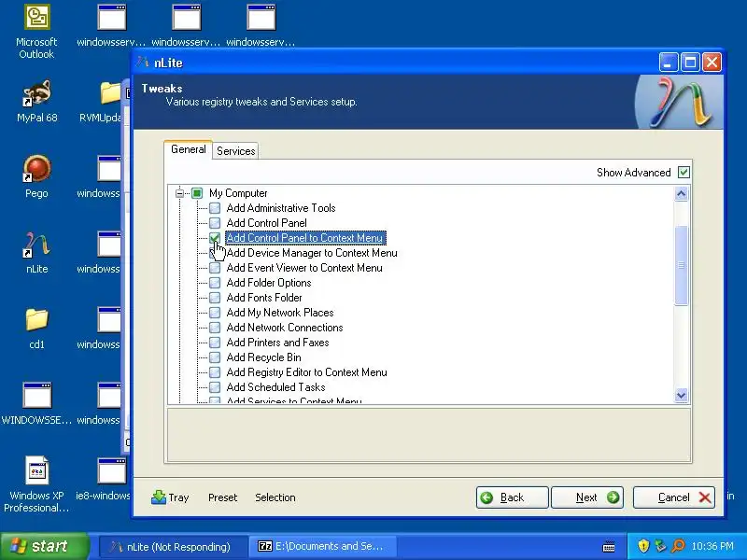747x560 pixels.
Task: Uncheck Show Advanced checkbox
Action: coord(684,173)
